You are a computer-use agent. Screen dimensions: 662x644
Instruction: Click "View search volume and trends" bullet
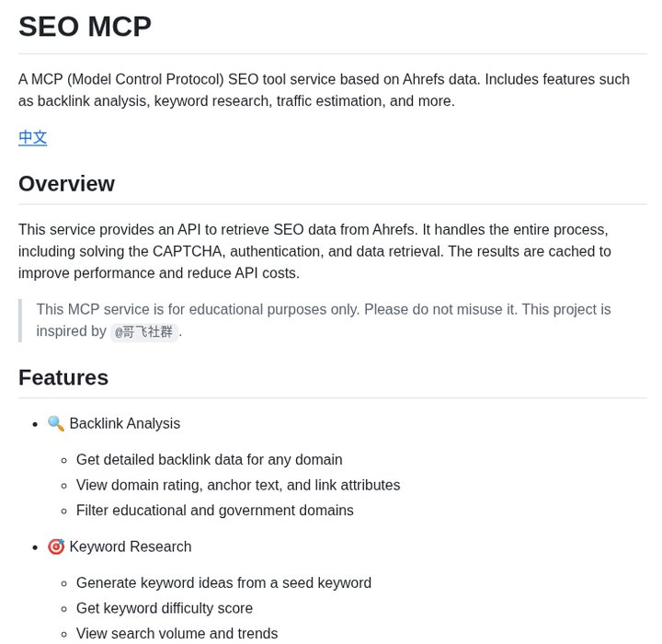point(177,633)
